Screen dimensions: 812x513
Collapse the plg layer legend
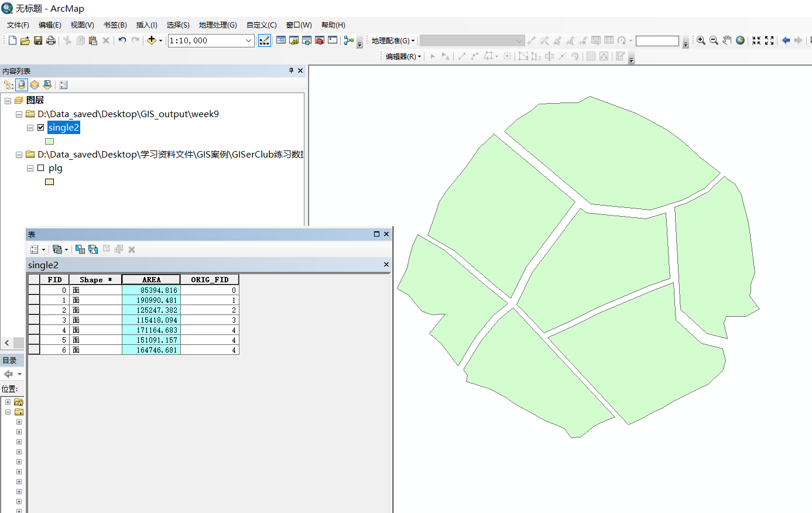tap(30, 168)
